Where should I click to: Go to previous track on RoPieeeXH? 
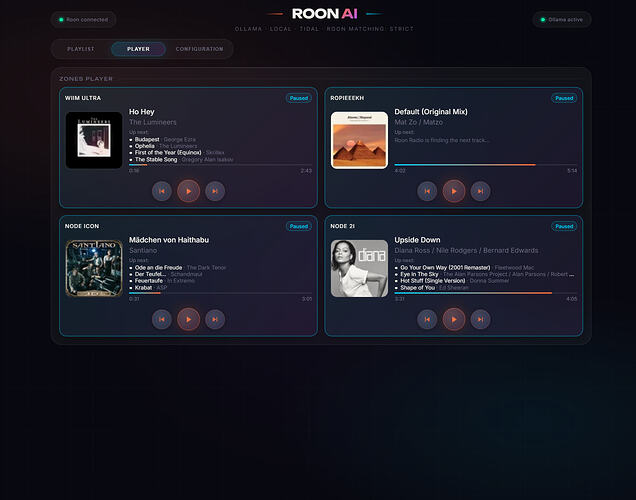pyautogui.click(x=427, y=191)
